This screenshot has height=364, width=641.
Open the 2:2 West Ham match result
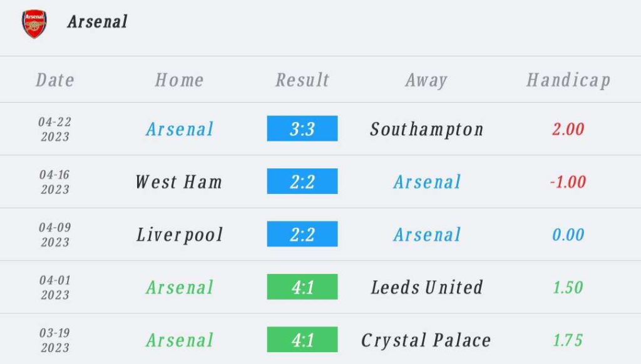[x=302, y=181]
